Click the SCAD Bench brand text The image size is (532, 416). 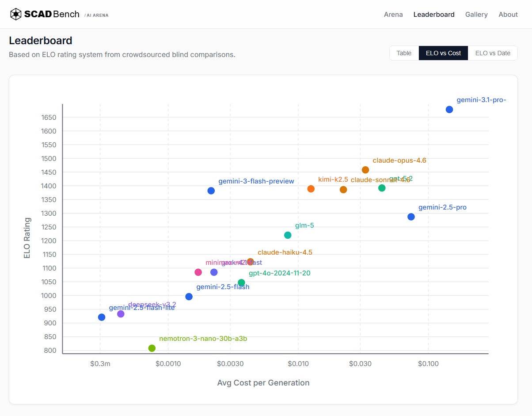(52, 14)
